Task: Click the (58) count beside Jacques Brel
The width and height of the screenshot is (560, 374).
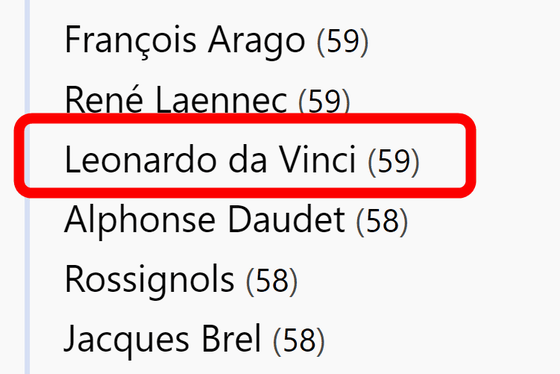Action: point(299,341)
